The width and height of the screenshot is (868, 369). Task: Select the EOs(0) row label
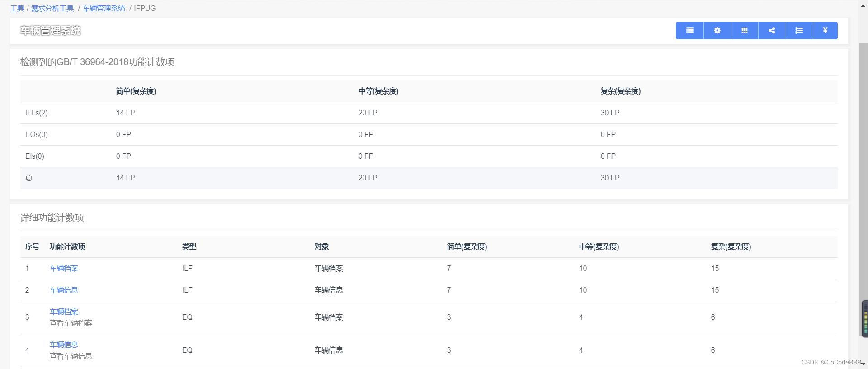click(x=37, y=134)
